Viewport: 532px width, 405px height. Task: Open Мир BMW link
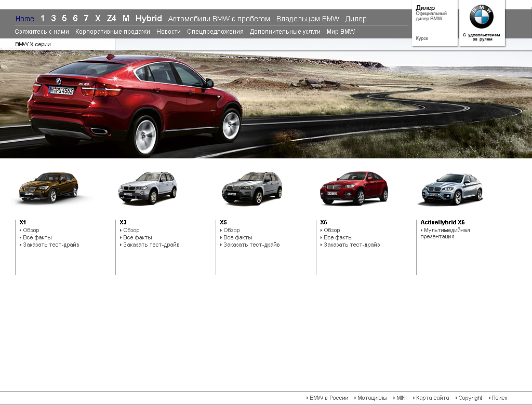(x=341, y=32)
